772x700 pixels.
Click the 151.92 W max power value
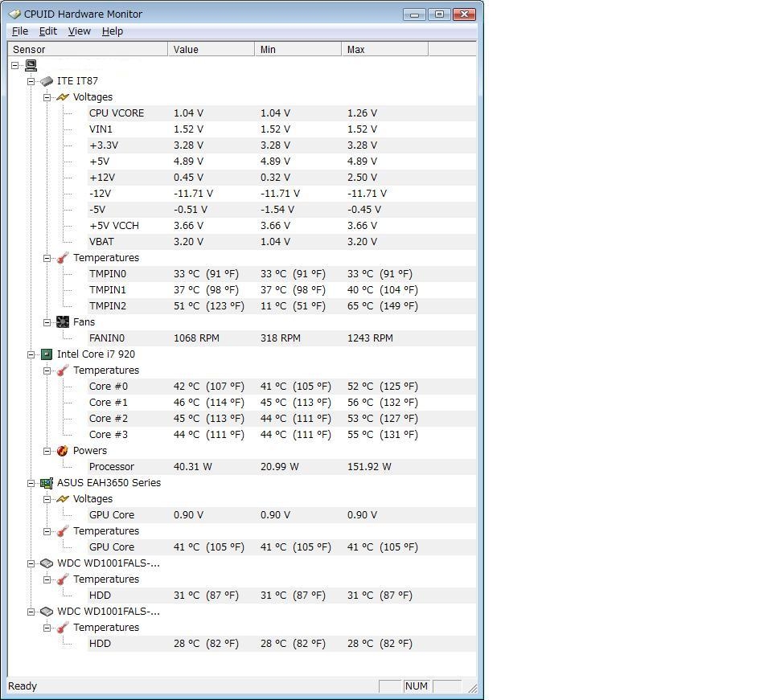pyautogui.click(x=369, y=467)
